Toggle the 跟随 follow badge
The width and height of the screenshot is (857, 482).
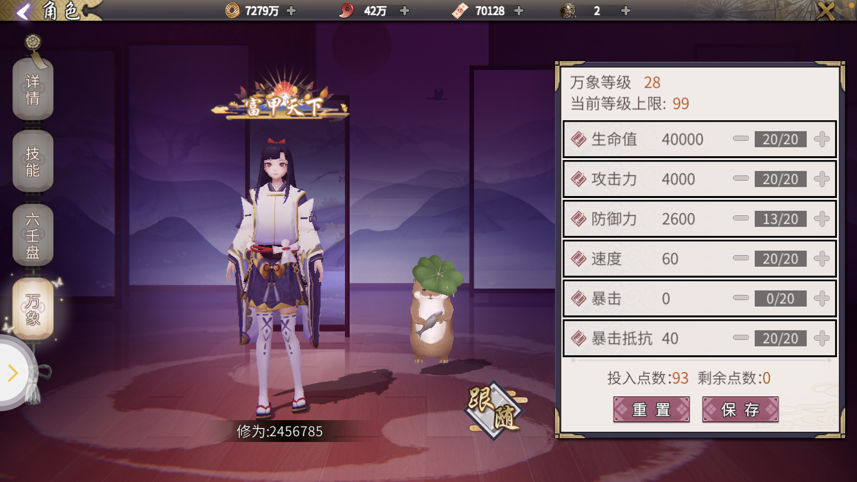(x=494, y=410)
